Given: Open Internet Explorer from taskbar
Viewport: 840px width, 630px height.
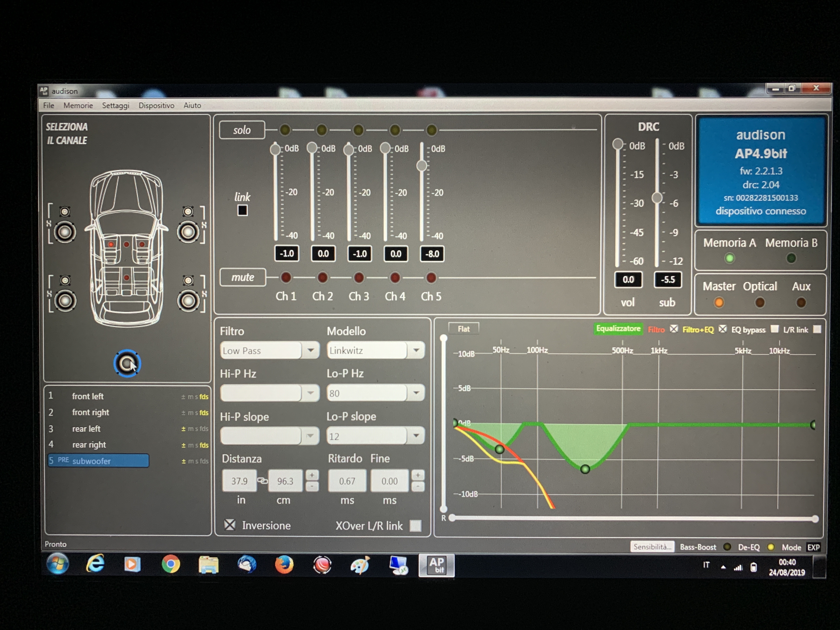Looking at the screenshot, I should click(95, 564).
